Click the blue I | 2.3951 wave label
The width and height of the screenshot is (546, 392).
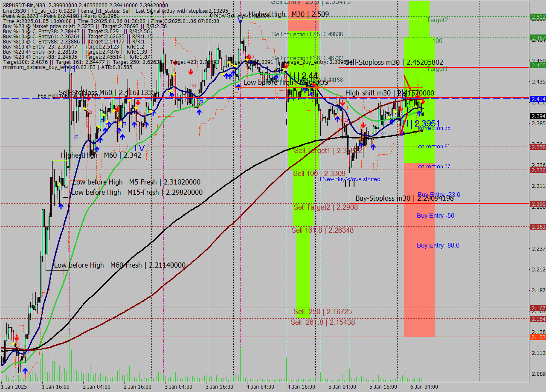(423, 124)
